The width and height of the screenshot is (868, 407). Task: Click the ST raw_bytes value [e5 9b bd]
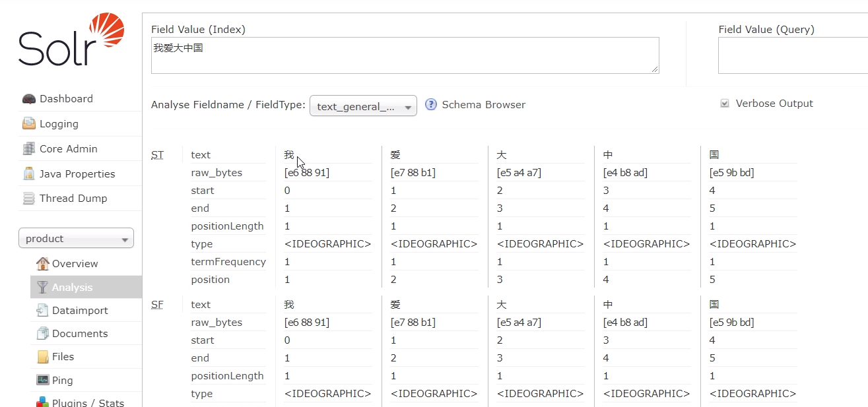click(x=731, y=173)
